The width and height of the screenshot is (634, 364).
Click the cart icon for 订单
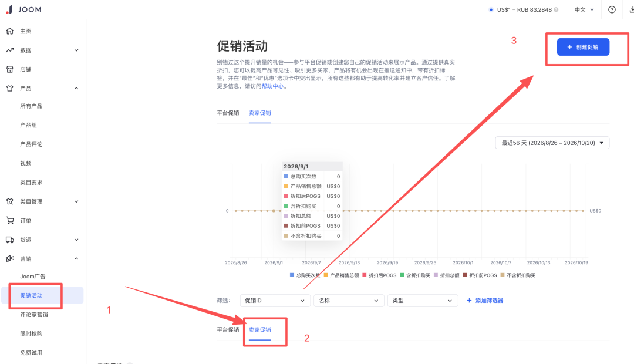coord(10,220)
